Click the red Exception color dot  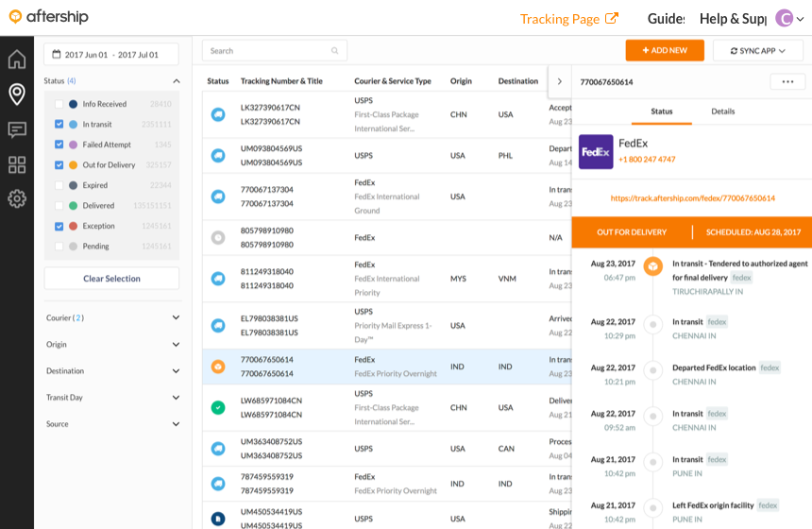tap(73, 226)
